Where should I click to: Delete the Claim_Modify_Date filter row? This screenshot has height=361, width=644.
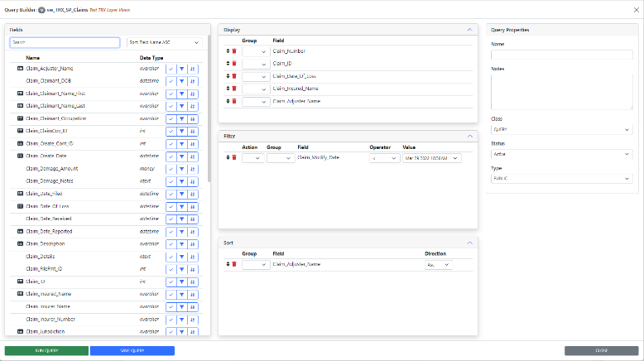(x=234, y=157)
